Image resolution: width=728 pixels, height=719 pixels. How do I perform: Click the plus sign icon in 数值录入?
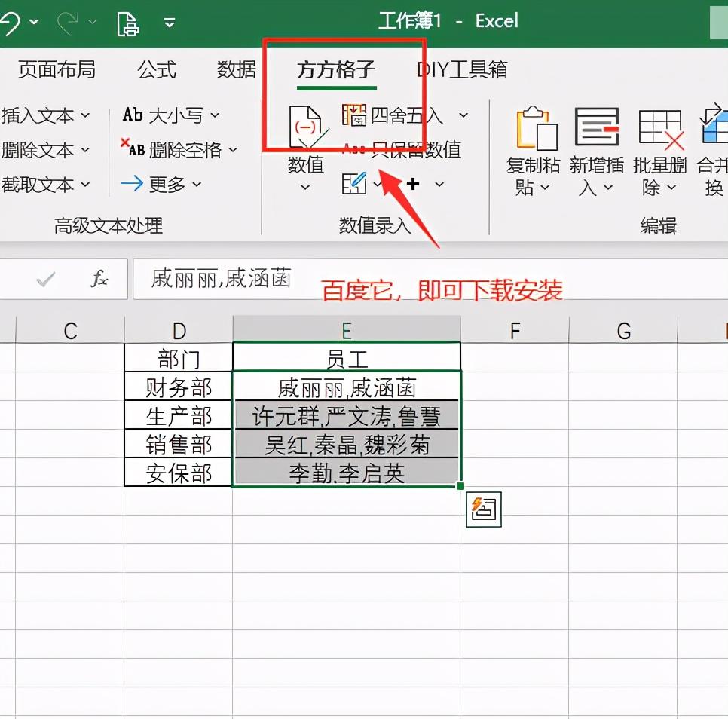click(x=413, y=185)
